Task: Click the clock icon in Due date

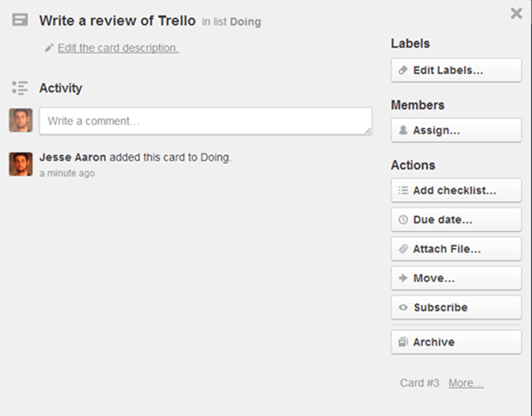Action: pos(403,220)
